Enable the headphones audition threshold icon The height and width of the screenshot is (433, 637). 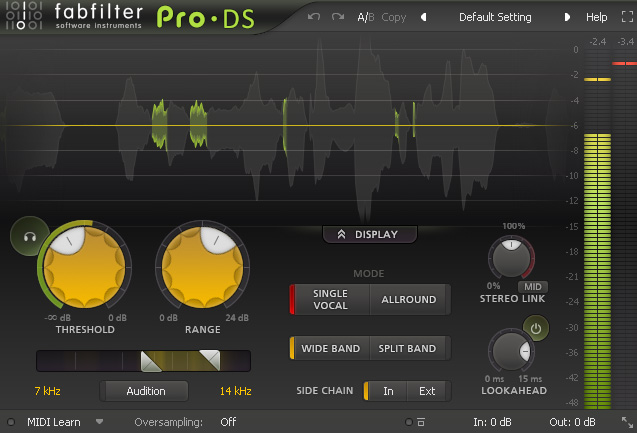click(29, 236)
